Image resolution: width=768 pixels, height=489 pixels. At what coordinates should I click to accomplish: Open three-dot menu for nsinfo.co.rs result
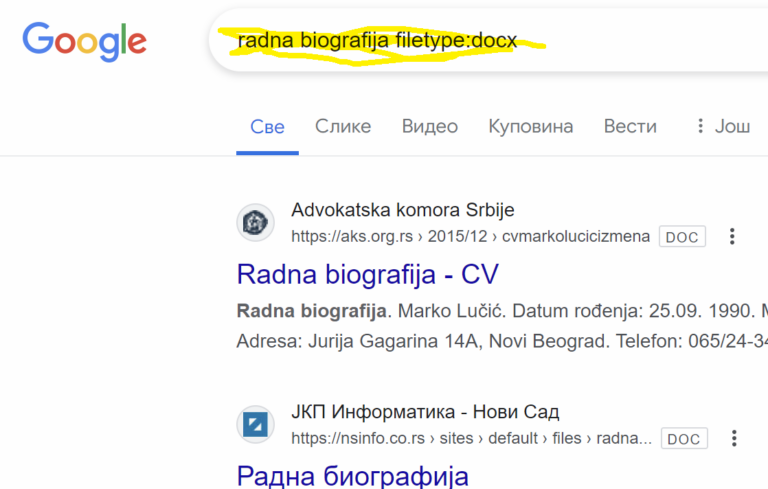pyautogui.click(x=734, y=438)
